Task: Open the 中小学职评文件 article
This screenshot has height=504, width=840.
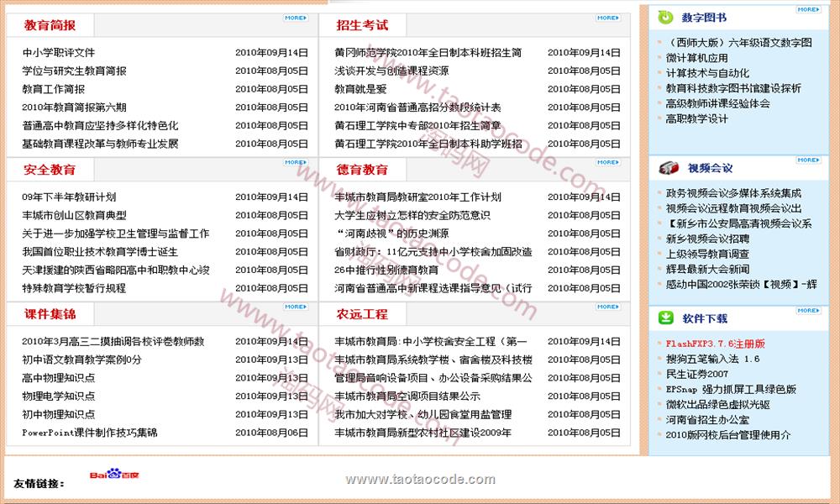Action: (x=59, y=53)
